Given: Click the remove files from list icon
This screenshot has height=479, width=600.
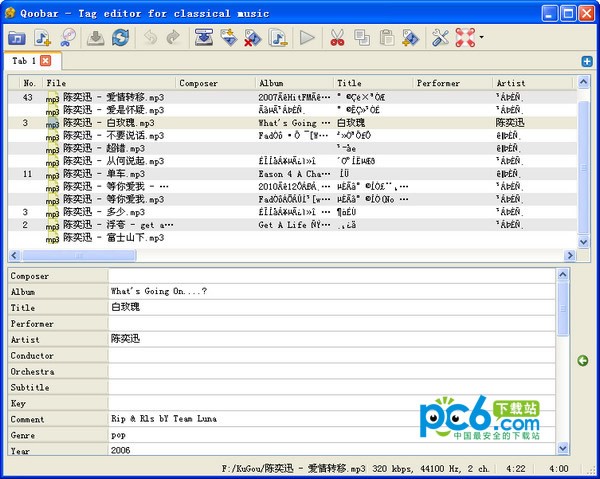Looking at the screenshot, I should tap(278, 38).
